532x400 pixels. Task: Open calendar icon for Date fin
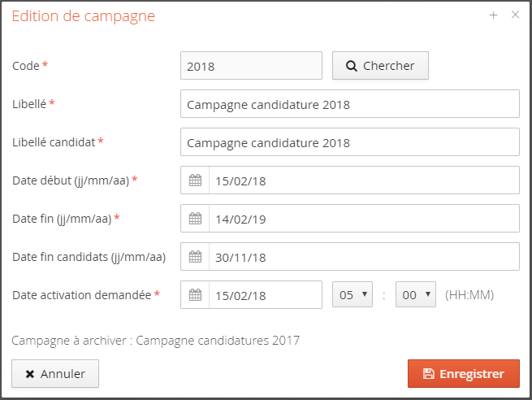tap(195, 218)
